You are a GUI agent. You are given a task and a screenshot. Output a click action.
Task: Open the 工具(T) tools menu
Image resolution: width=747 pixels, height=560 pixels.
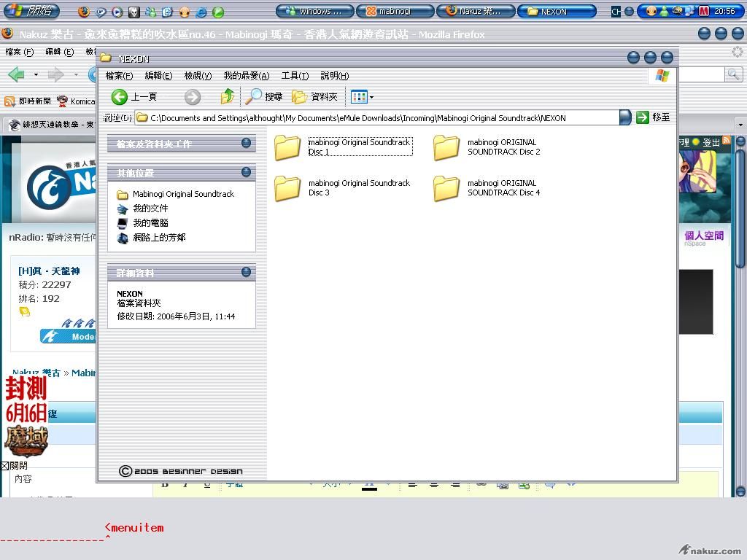[x=295, y=76]
